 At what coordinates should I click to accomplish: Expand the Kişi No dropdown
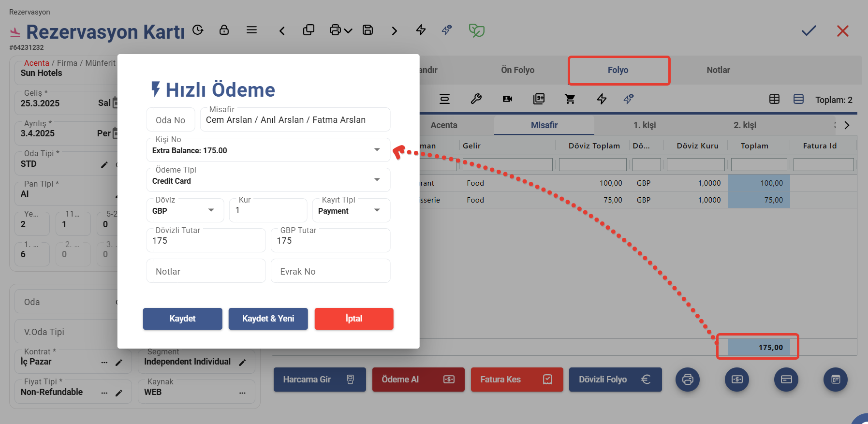377,150
